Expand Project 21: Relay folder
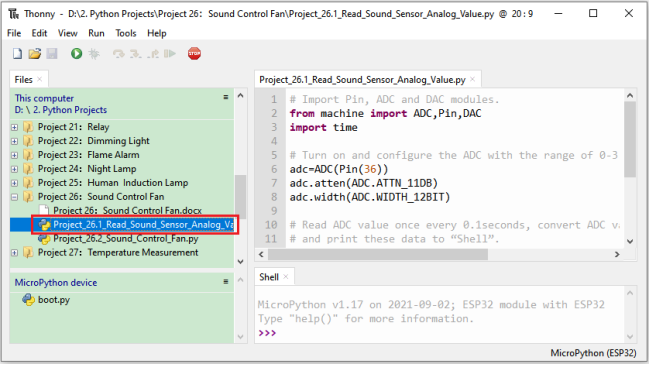650x365 pixels. [x=15, y=127]
